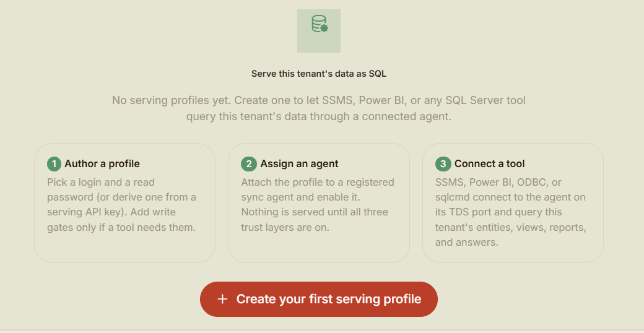Click the "and answers." line in third card

coord(466,242)
